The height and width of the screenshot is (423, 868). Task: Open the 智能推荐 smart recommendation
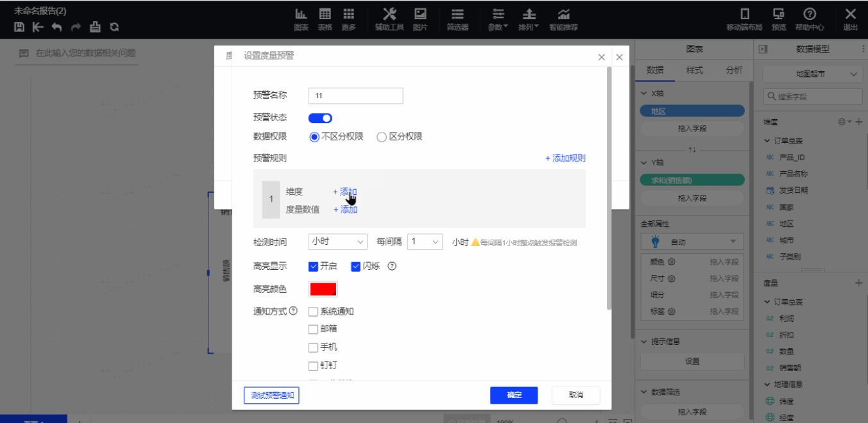click(x=563, y=19)
